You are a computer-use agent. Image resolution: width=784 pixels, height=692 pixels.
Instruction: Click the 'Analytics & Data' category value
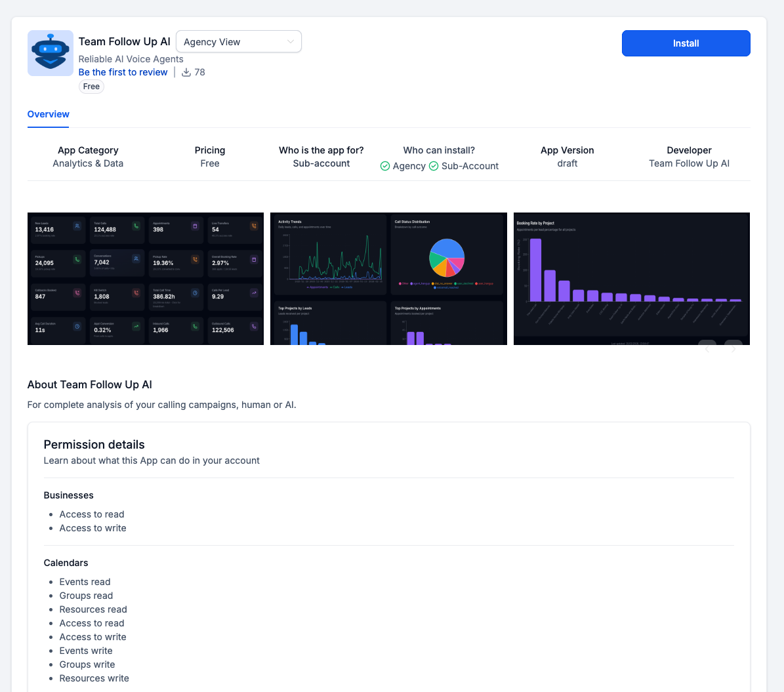point(88,163)
